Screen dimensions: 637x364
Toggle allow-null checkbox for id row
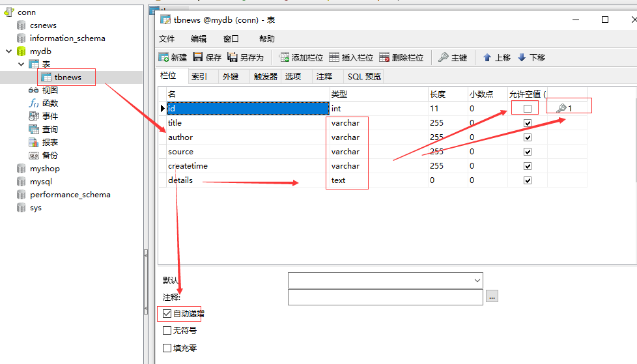tap(528, 109)
